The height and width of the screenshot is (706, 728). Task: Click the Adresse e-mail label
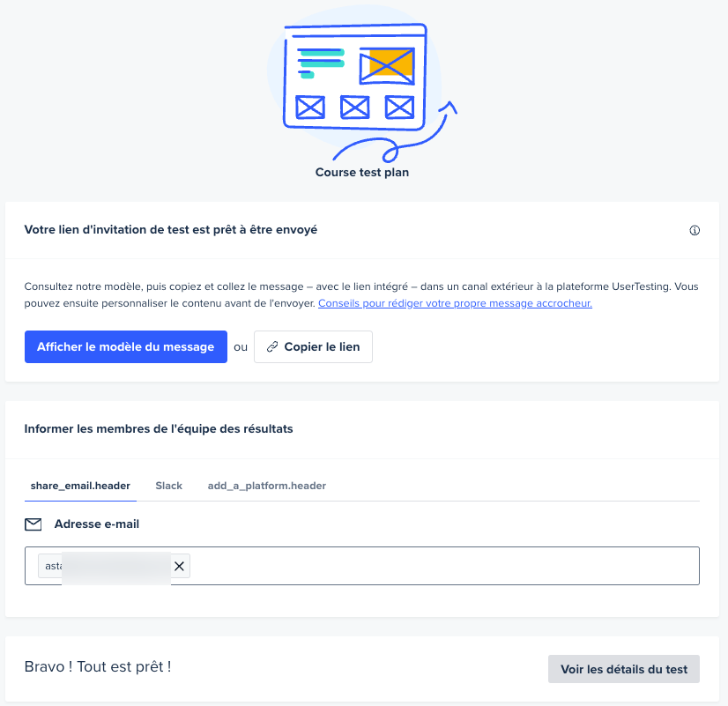(97, 524)
